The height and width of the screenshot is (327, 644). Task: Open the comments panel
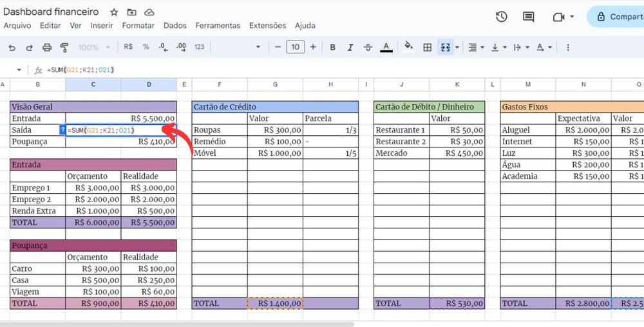point(528,17)
